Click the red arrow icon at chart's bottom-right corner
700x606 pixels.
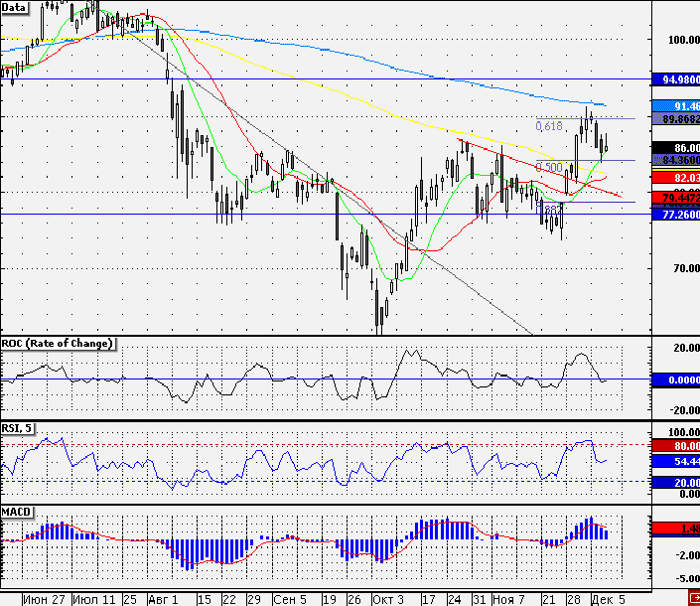click(694, 598)
